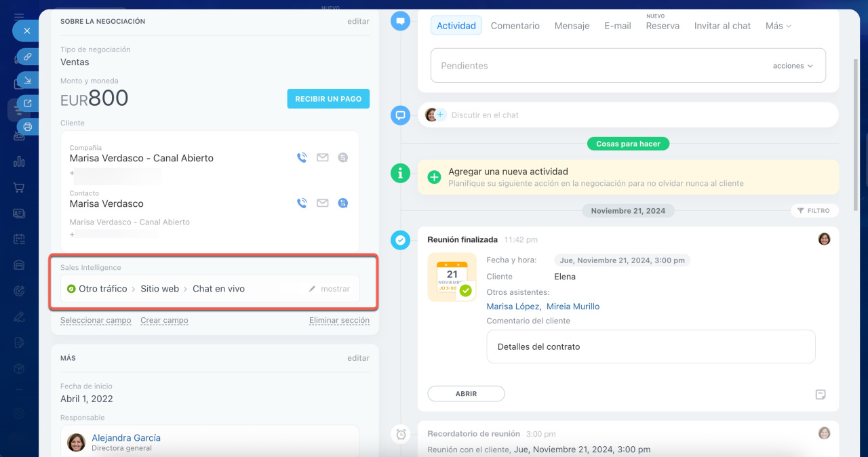Click the email icon for contact Marisa Verdasco
The height and width of the screenshot is (457, 868).
pyautogui.click(x=323, y=203)
